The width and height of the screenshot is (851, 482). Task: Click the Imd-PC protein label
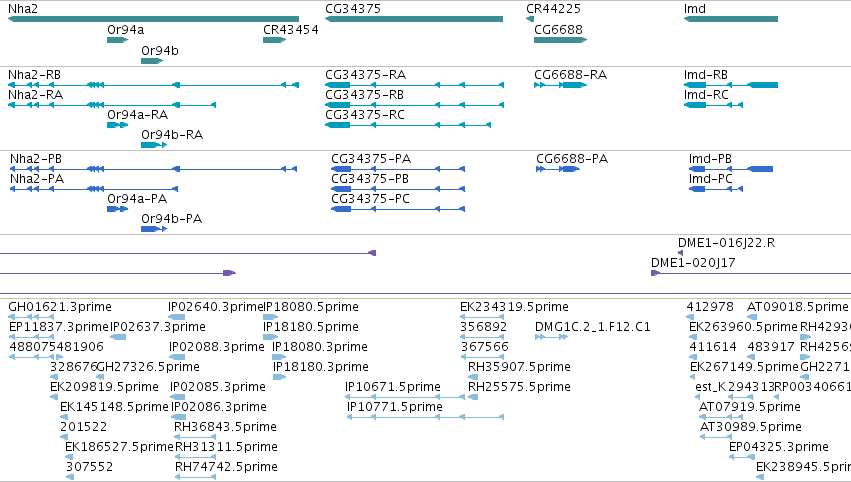point(710,179)
